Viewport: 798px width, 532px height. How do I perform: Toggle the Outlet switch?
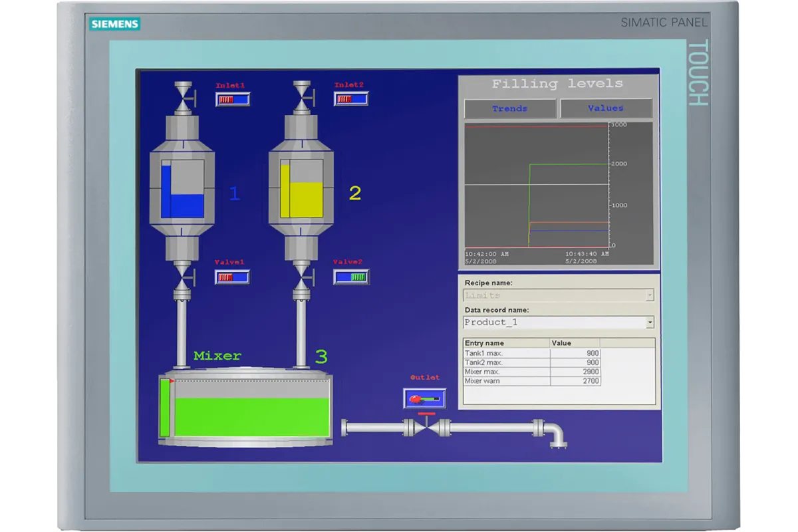424,398
